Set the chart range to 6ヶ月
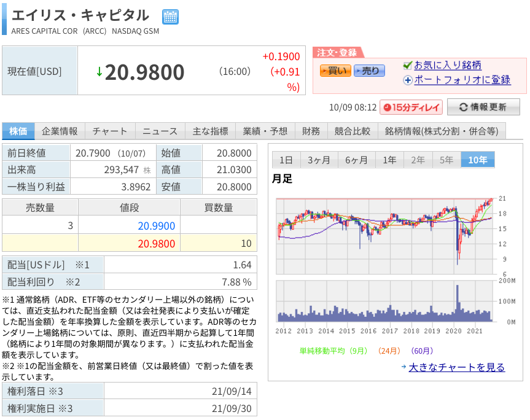Screen dimensions: 530x420 (356, 160)
